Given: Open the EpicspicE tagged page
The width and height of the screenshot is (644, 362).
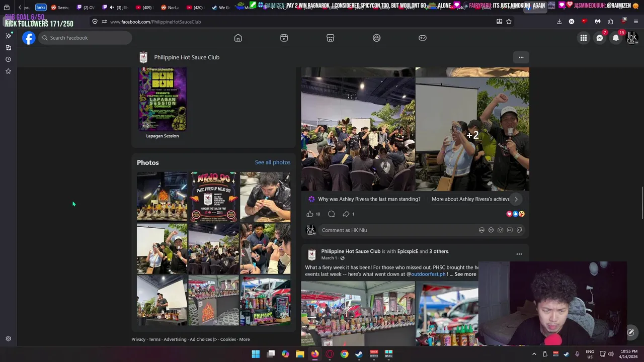Looking at the screenshot, I should click(x=408, y=251).
